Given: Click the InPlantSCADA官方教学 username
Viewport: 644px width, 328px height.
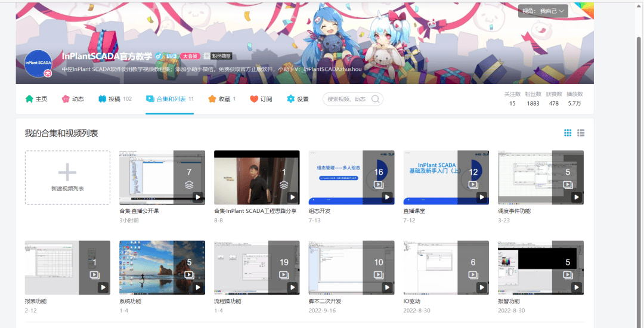Looking at the screenshot, I should pos(107,56).
